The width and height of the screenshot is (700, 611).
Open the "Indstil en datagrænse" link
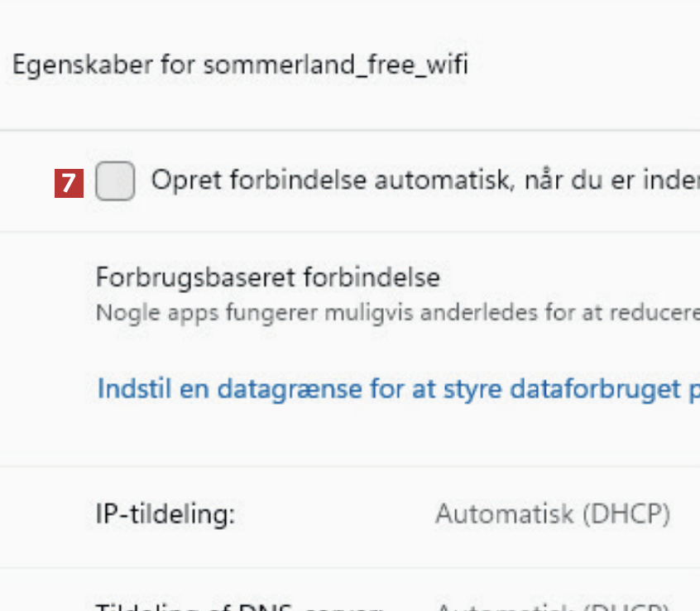pyautogui.click(x=397, y=389)
